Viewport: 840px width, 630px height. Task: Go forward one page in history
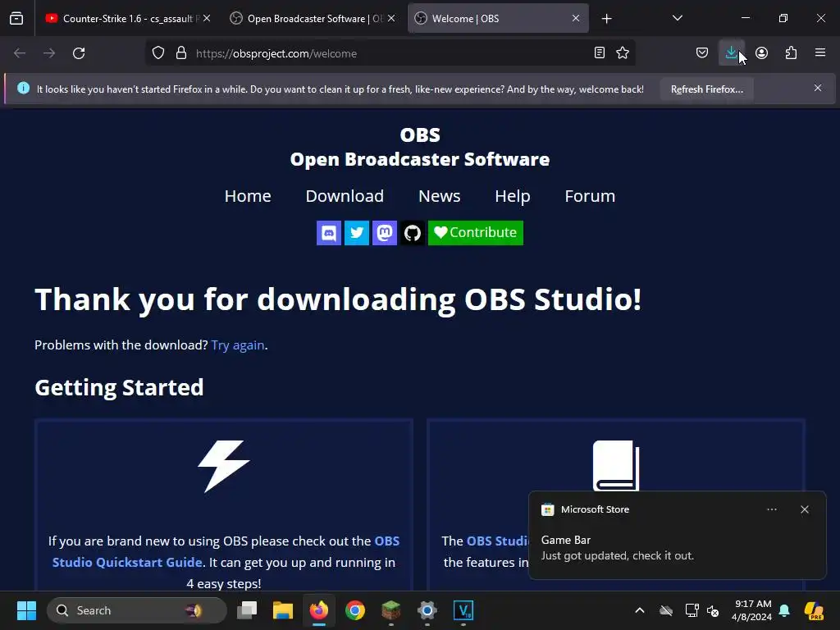(x=49, y=53)
